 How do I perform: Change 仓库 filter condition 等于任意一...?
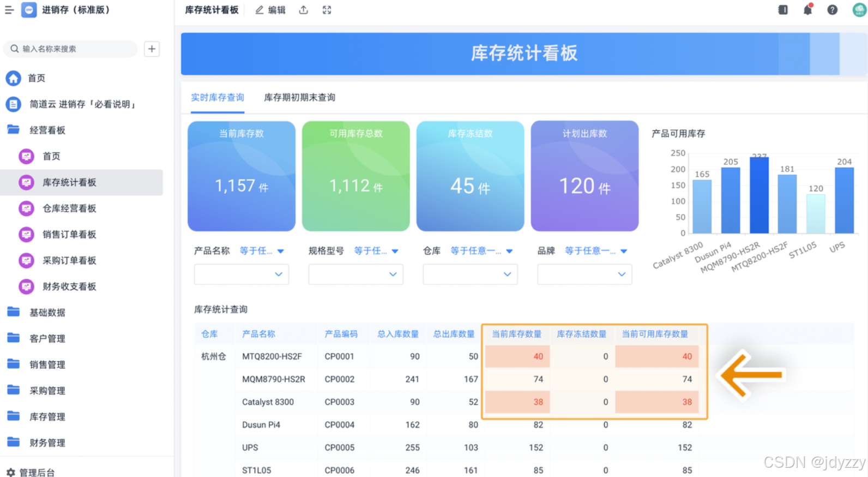point(481,251)
